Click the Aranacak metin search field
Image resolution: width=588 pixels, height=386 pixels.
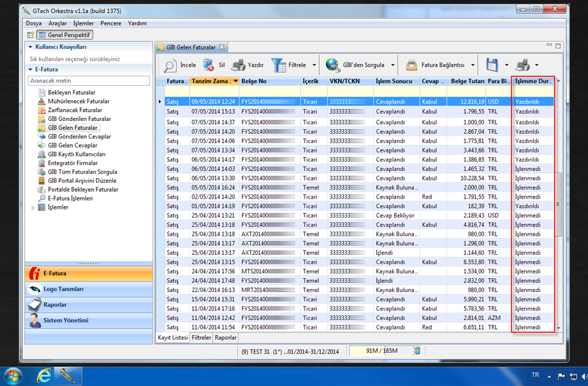89,80
